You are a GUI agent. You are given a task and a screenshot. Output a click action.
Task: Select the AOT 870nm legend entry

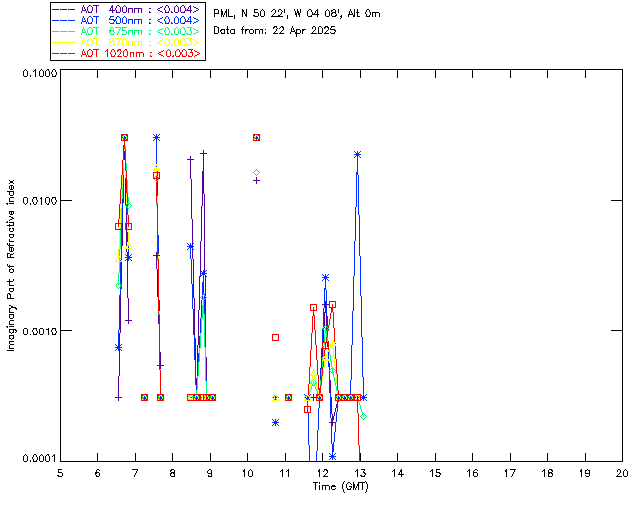tap(127, 42)
